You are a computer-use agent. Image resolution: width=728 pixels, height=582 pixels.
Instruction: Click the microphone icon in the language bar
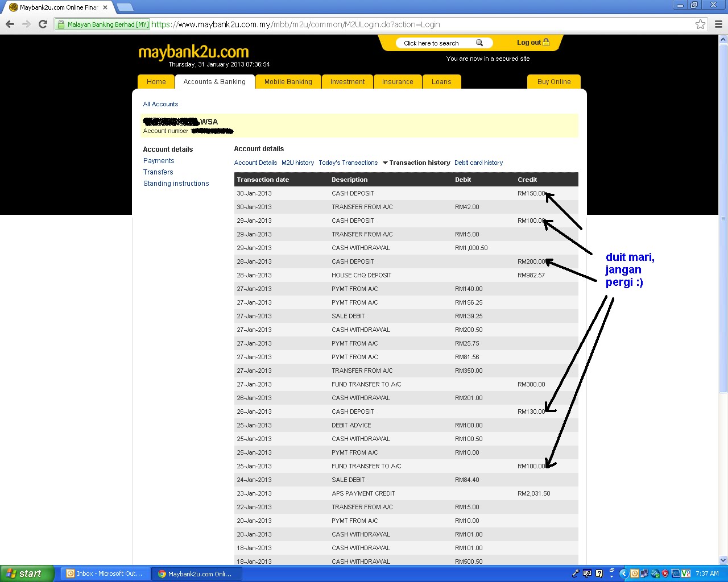click(576, 573)
